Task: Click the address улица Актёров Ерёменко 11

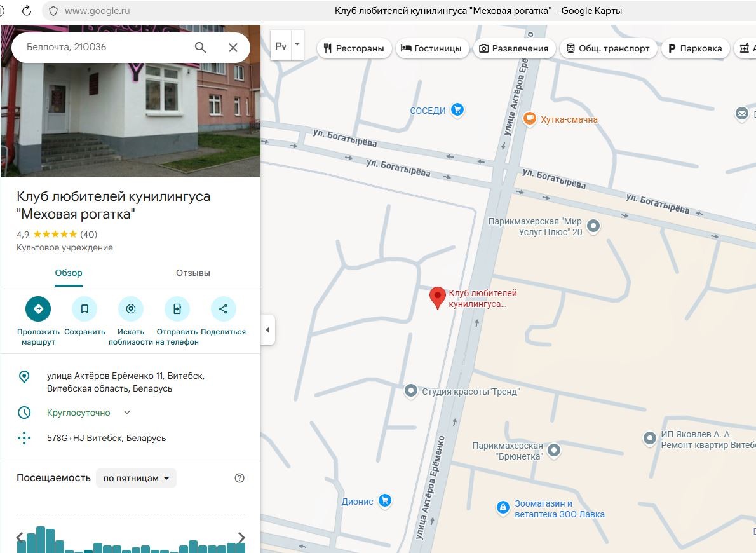Action: [126, 382]
